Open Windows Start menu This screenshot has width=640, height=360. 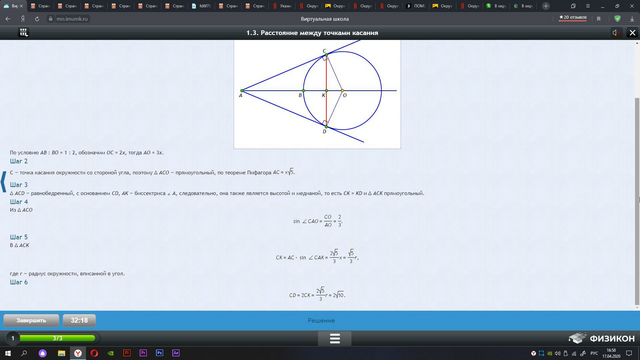tap(8, 353)
